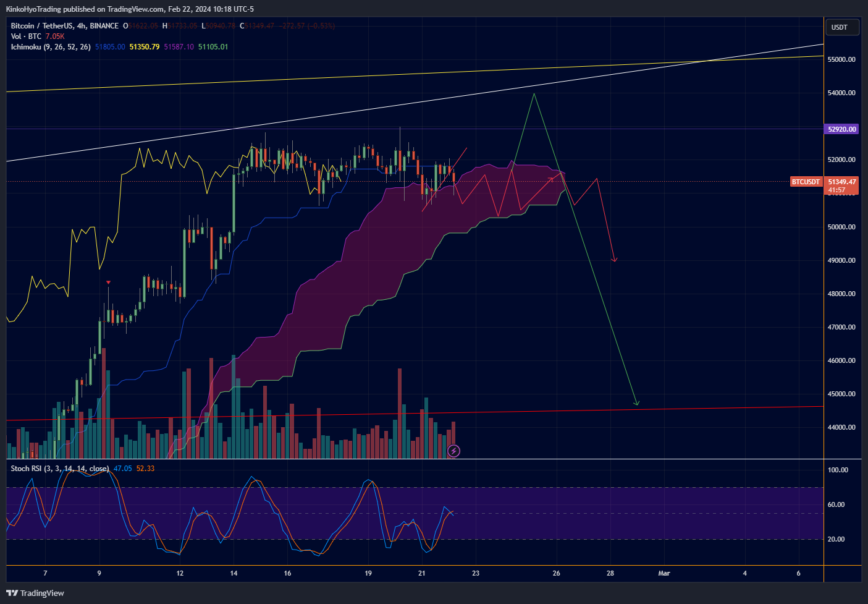Select the green arrowhead near 45000 level

pos(636,403)
